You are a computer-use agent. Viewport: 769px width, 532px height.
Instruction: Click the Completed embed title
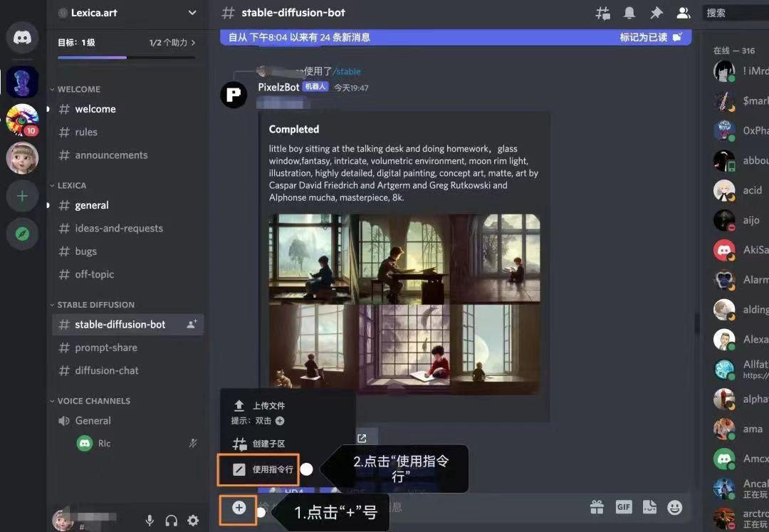(294, 130)
